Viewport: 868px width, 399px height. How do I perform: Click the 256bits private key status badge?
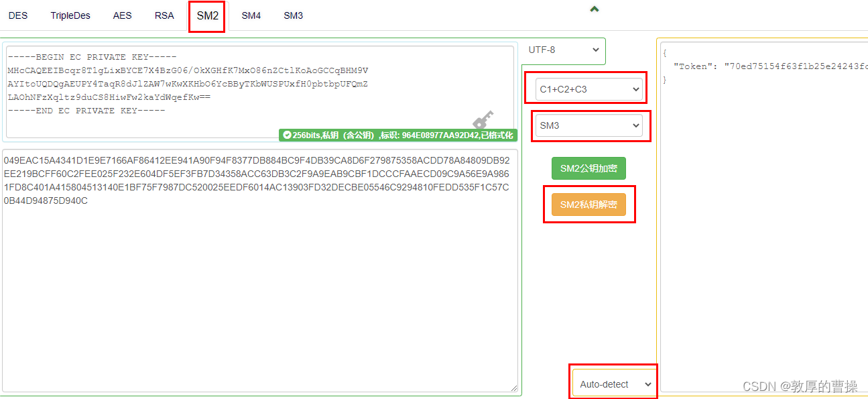click(x=398, y=134)
